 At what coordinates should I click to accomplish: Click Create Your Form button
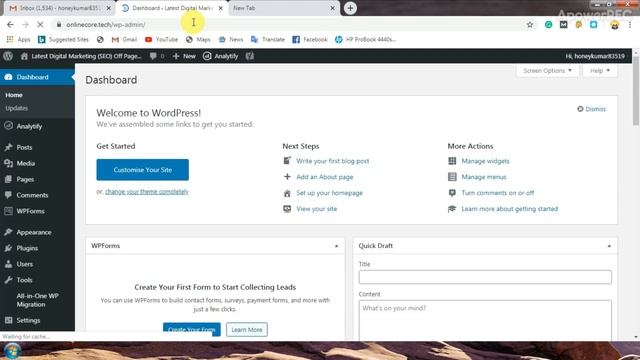click(192, 329)
